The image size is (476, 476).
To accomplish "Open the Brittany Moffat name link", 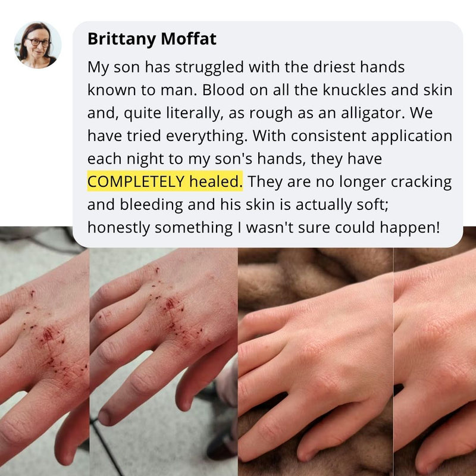I will pyautogui.click(x=152, y=39).
